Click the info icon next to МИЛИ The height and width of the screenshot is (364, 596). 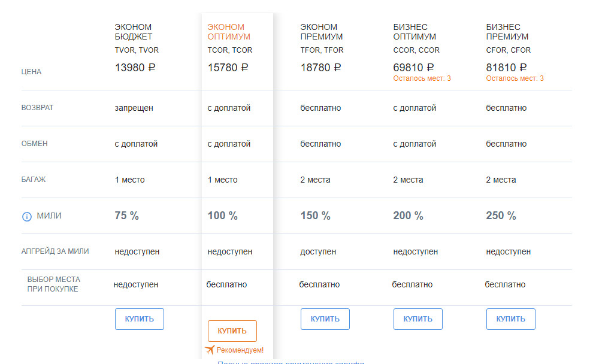[26, 217]
